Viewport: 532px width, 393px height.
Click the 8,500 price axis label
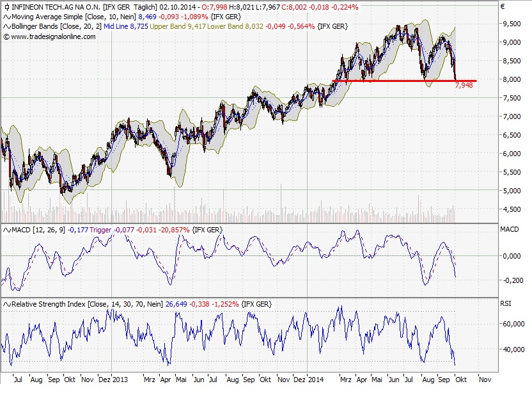[x=512, y=61]
